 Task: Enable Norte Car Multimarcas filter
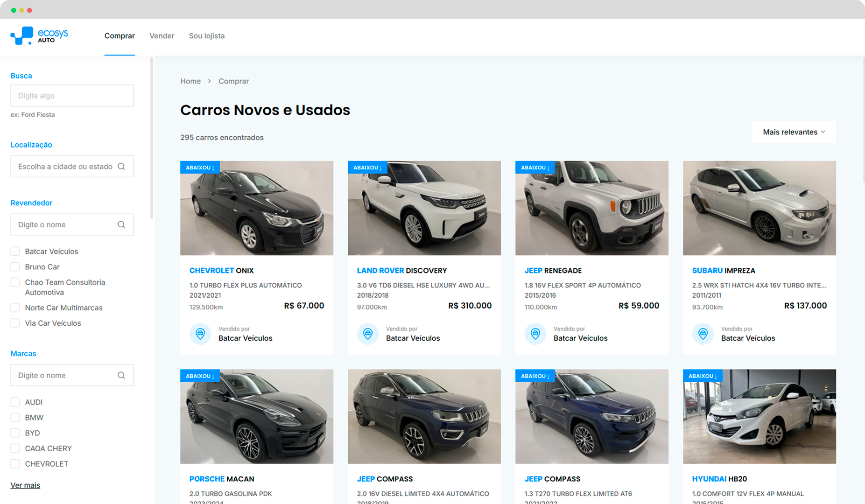15,308
